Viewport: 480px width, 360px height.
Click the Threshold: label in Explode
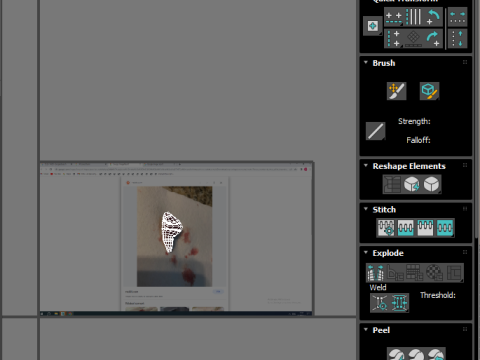click(438, 295)
